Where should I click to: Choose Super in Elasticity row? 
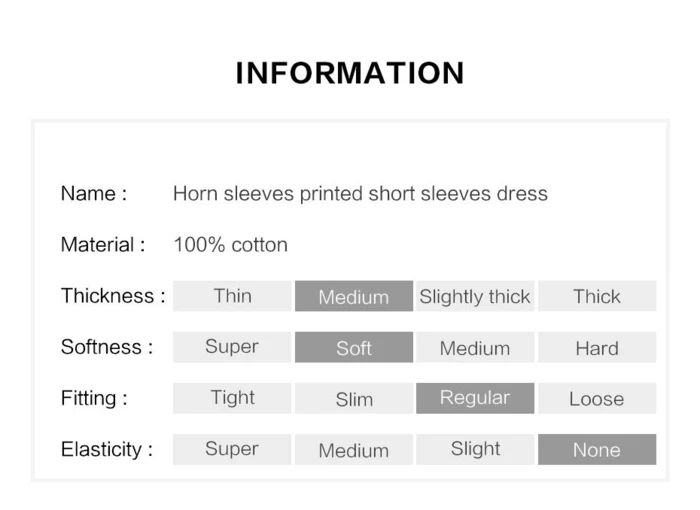[232, 449]
